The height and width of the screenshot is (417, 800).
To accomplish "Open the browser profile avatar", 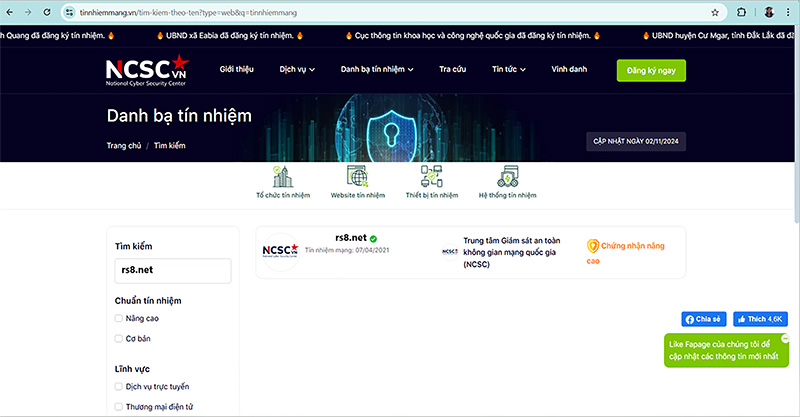I will (x=769, y=12).
